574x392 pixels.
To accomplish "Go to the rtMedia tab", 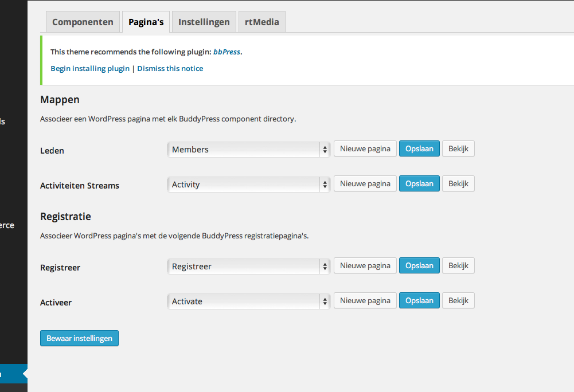I will point(261,22).
